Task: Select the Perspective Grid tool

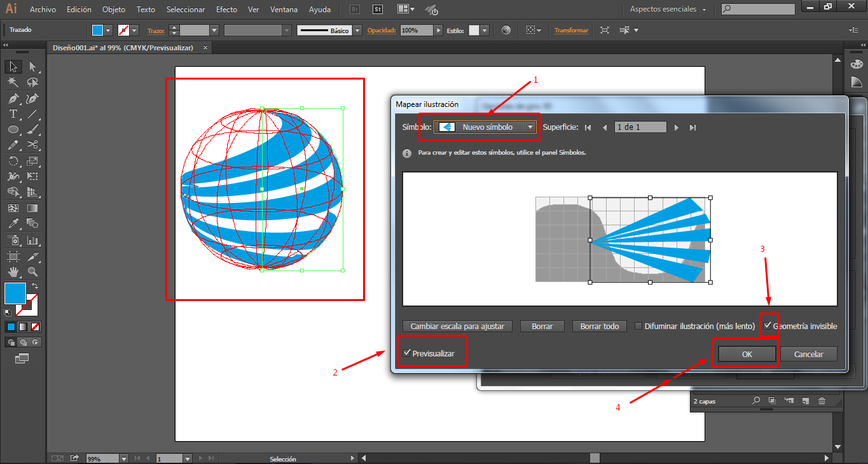Action: 33,192
